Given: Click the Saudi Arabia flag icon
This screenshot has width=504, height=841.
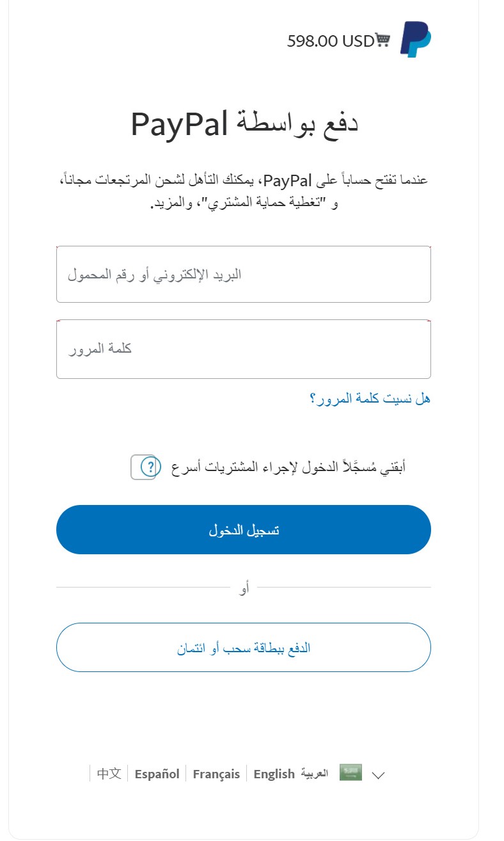Looking at the screenshot, I should click(x=350, y=773).
